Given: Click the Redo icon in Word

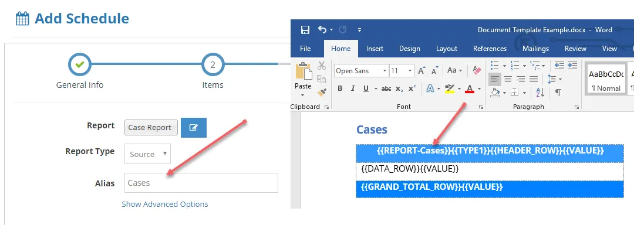Looking at the screenshot, I should tap(342, 29).
